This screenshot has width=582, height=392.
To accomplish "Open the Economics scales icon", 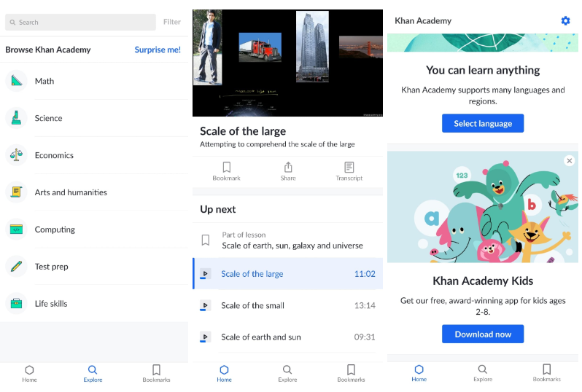I will (x=16, y=154).
